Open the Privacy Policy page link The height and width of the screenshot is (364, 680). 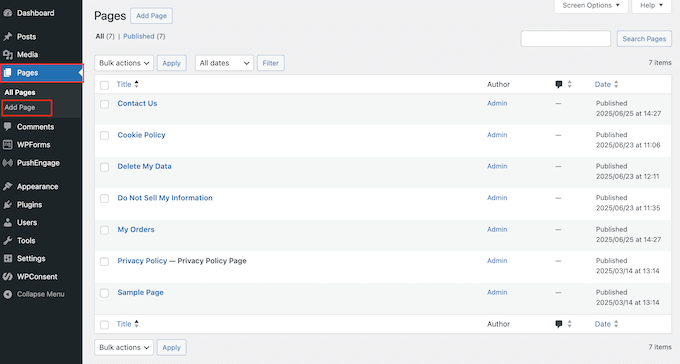click(142, 261)
